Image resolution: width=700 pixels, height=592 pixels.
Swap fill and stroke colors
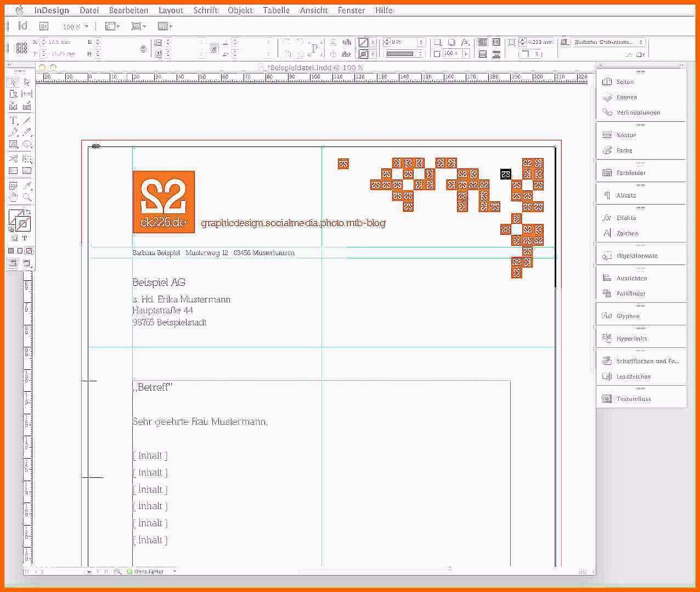[28, 212]
